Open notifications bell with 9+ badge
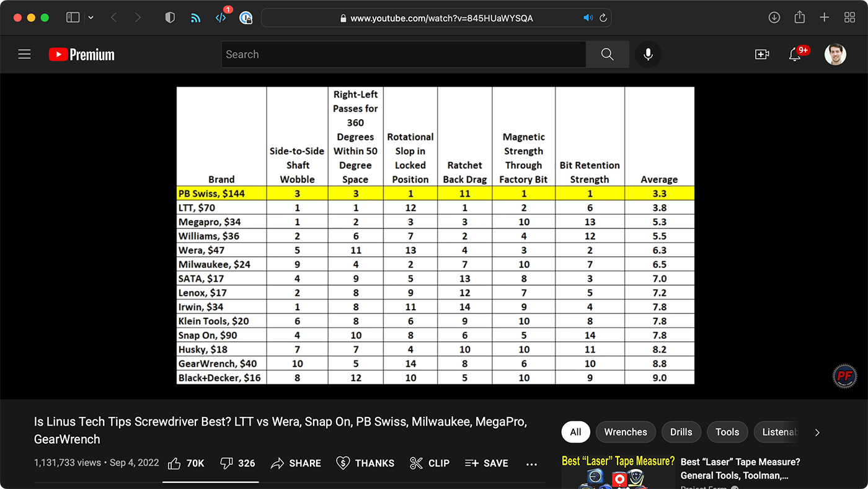 pos(795,55)
